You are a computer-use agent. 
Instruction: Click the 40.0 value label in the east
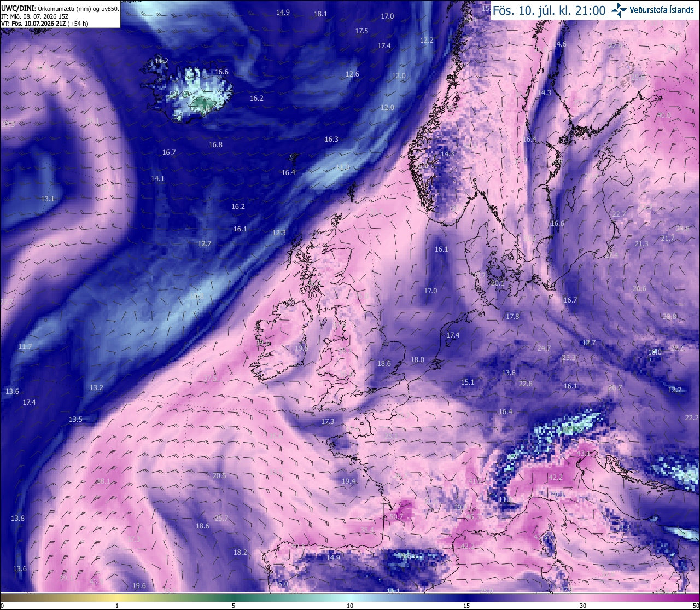(x=663, y=115)
